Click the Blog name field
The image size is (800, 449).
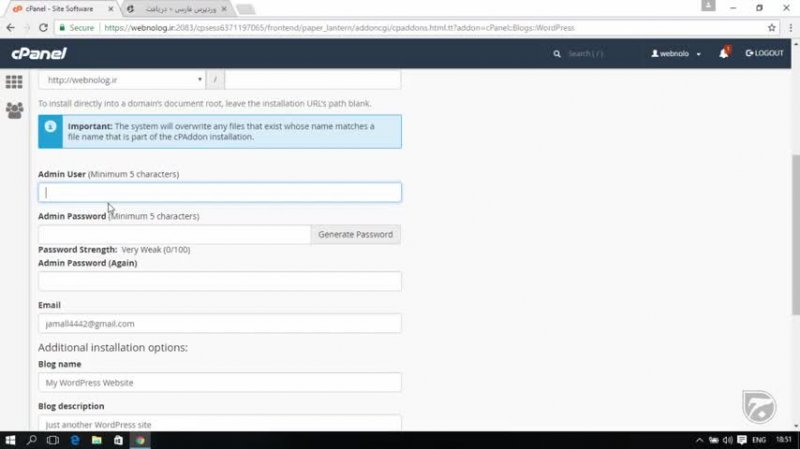point(220,382)
